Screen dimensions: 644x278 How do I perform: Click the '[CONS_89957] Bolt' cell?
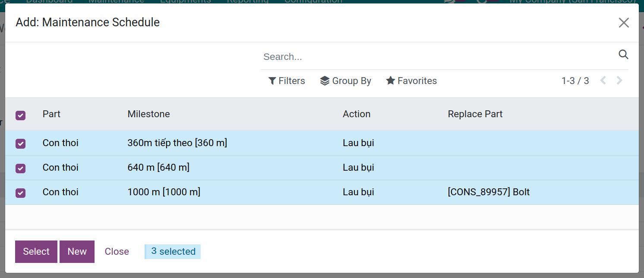489,192
